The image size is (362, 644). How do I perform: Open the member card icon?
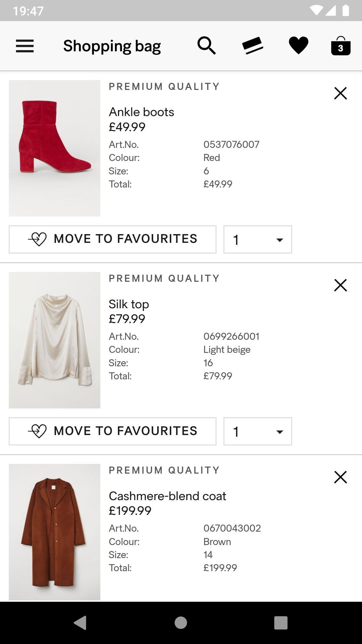(252, 46)
